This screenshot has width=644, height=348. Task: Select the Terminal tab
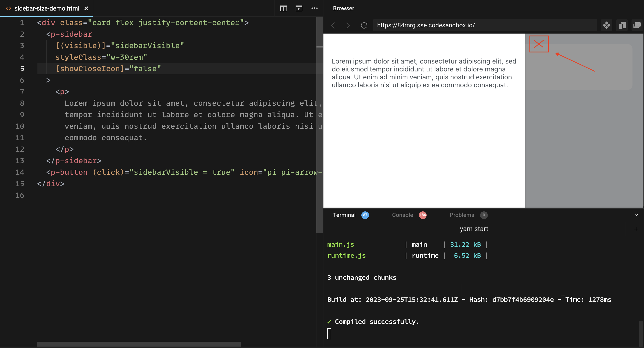click(344, 215)
